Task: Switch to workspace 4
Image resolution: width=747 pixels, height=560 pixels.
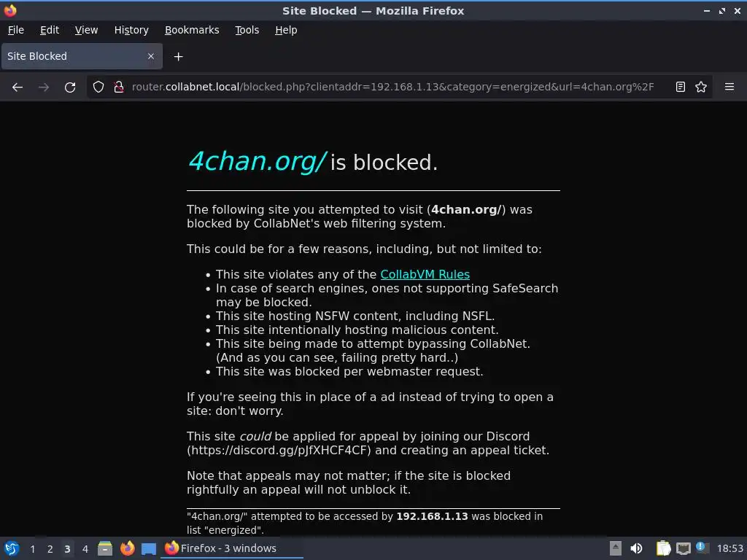Action: [85, 549]
